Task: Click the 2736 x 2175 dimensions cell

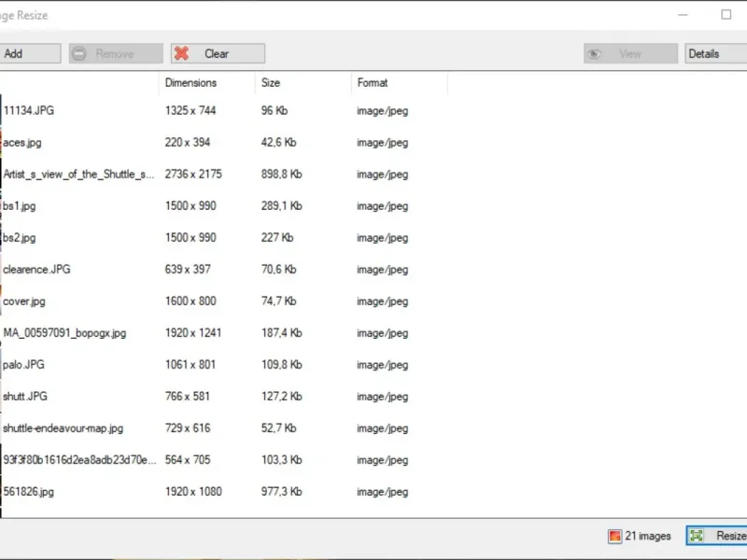Action: 193,175
